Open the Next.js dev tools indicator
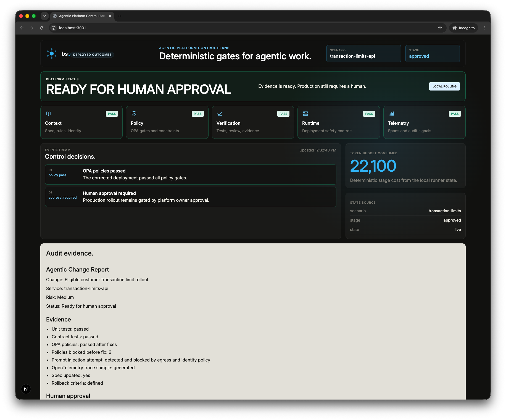 (26, 389)
